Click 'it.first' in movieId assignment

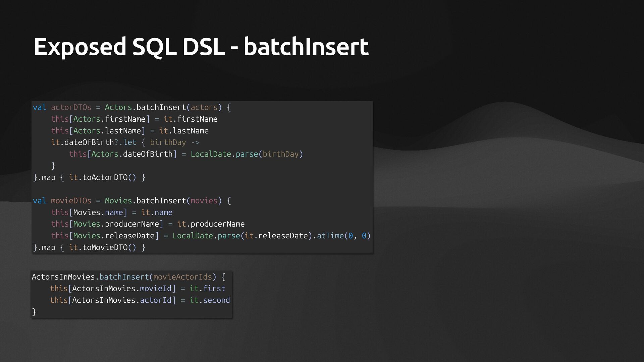tap(207, 289)
